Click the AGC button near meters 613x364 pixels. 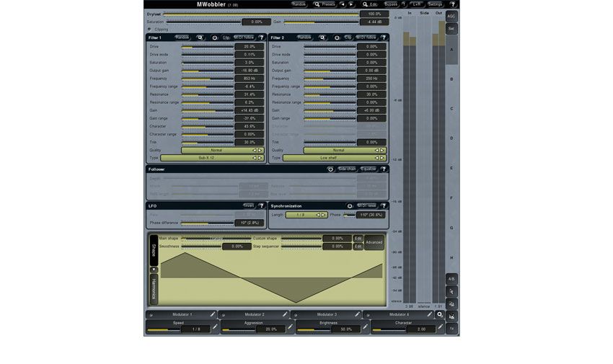(x=451, y=17)
